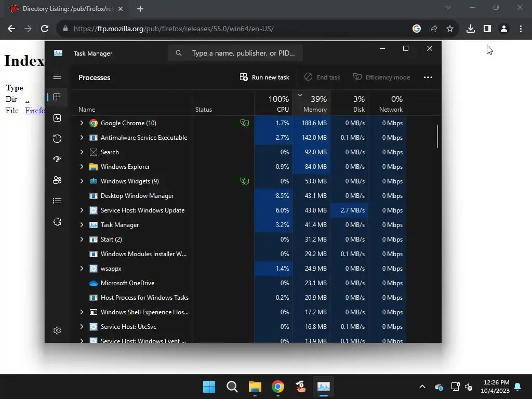Open Windows Start button on taskbar
This screenshot has height=399, width=532.
coord(209,387)
